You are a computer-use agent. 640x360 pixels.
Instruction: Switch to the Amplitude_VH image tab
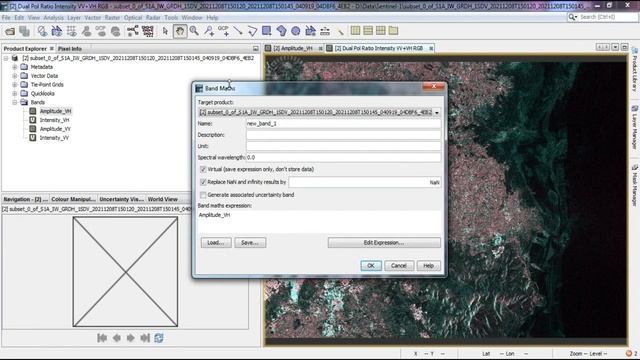pyautogui.click(x=292, y=48)
